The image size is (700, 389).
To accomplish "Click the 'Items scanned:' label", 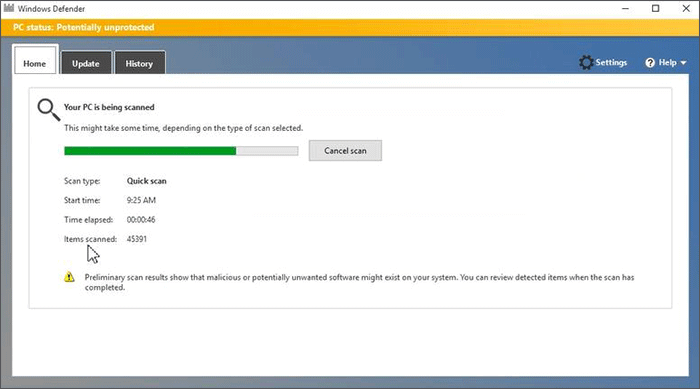I will (90, 239).
